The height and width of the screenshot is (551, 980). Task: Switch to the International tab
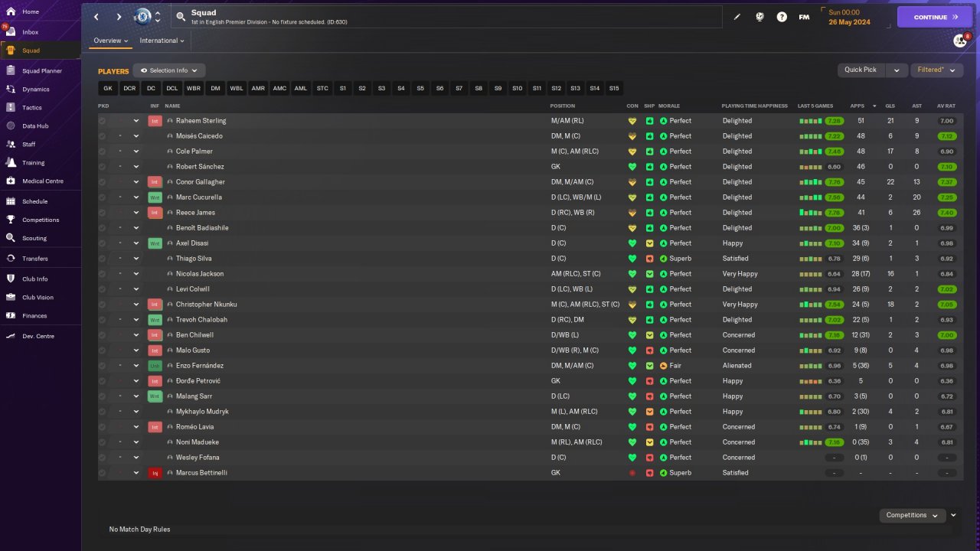point(162,41)
